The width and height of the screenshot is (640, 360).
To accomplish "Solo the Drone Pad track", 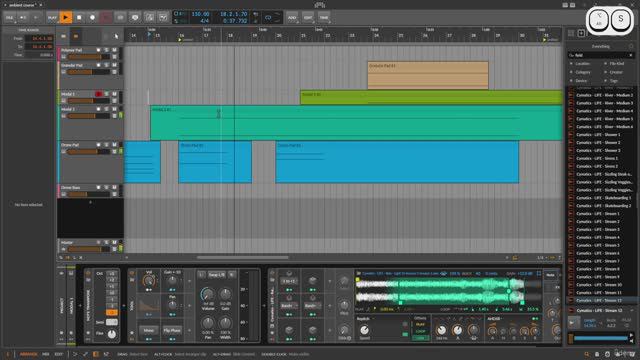I will [x=107, y=145].
